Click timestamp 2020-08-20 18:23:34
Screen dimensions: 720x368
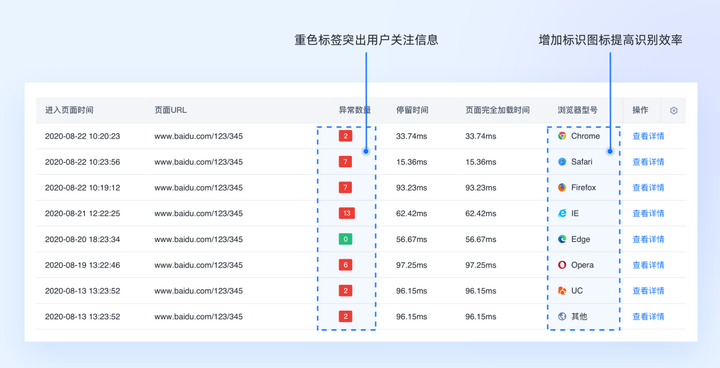click(83, 239)
